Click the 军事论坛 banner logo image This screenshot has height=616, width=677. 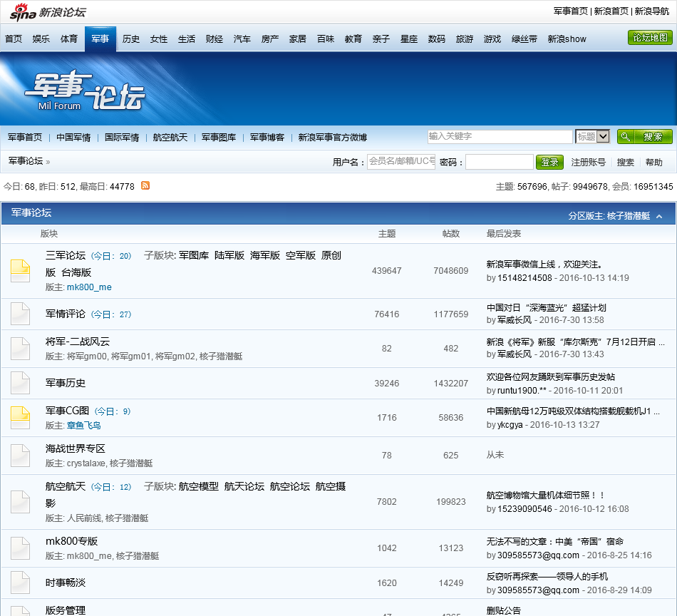tap(84, 93)
